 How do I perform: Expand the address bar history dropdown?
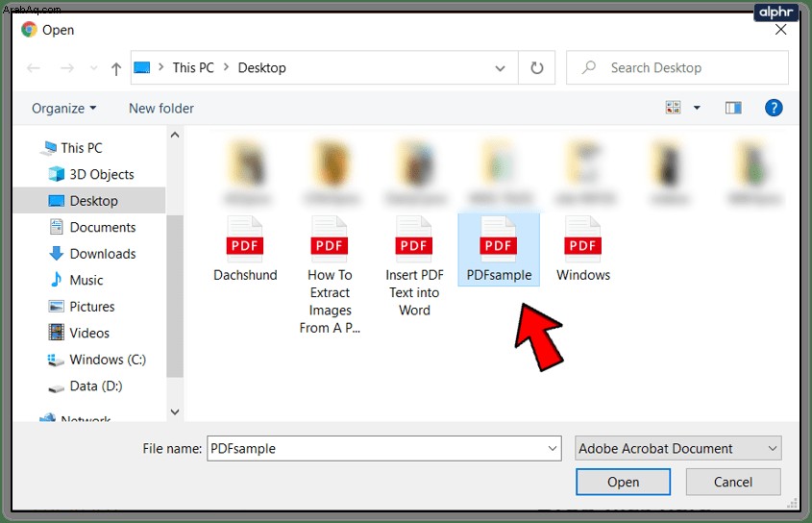click(500, 68)
